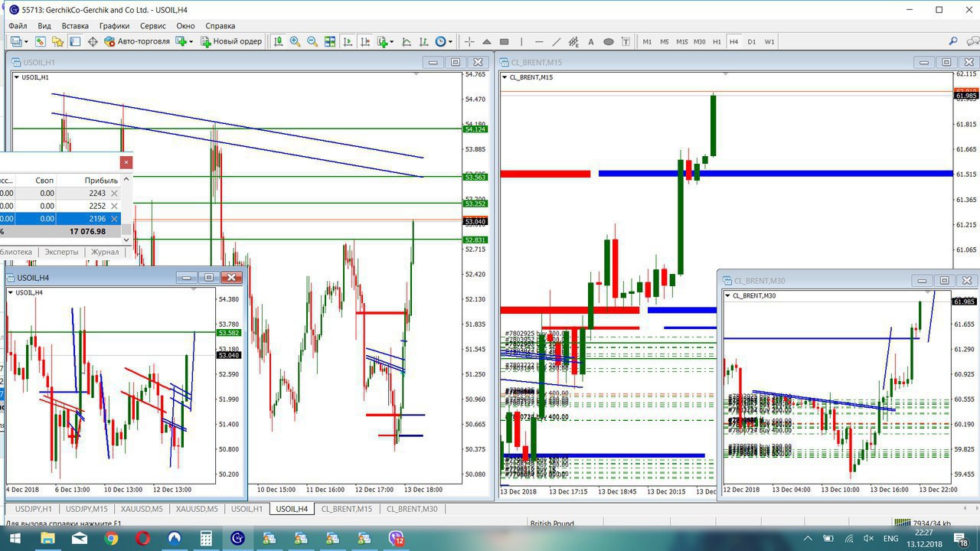Screen dimensions: 980x551
Task: Open Chrome from the taskbar
Action: point(111,539)
